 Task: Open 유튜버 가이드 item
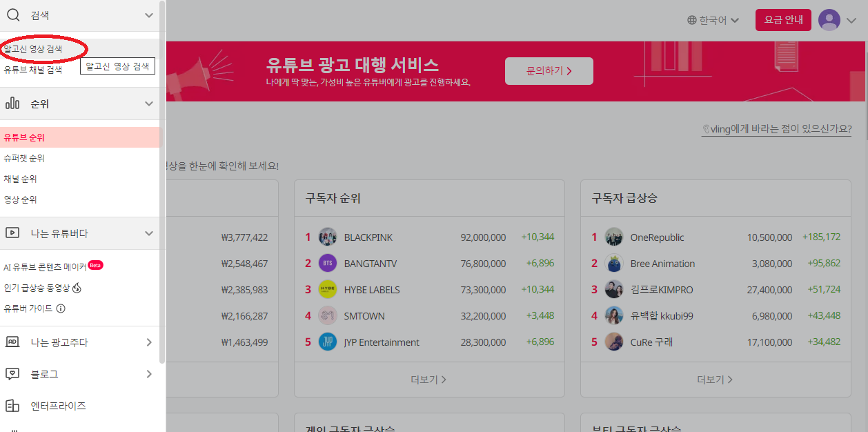coord(28,308)
